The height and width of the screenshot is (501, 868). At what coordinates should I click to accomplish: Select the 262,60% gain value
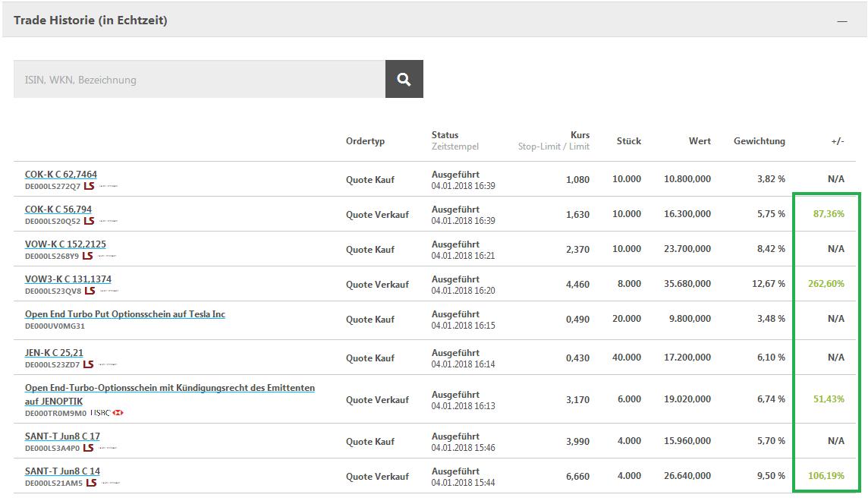pyautogui.click(x=826, y=283)
